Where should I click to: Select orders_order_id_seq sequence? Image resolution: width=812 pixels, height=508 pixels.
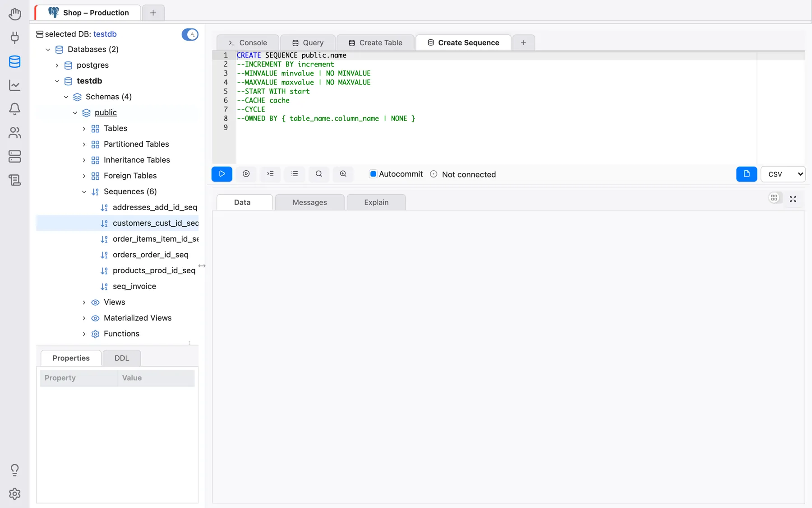point(151,255)
